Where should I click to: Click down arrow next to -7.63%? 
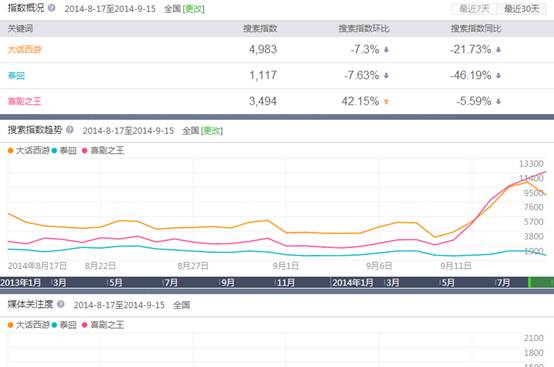[386, 76]
